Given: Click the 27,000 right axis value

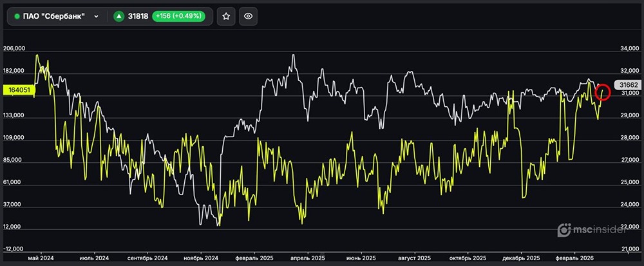Looking at the screenshot, I should [x=629, y=160].
